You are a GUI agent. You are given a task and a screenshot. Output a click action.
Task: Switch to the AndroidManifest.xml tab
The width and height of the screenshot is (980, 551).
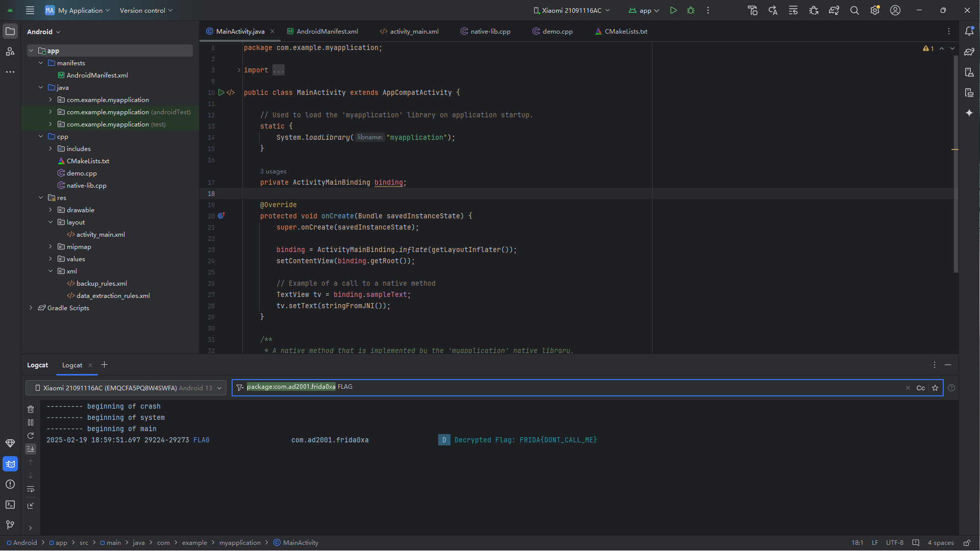[322, 32]
